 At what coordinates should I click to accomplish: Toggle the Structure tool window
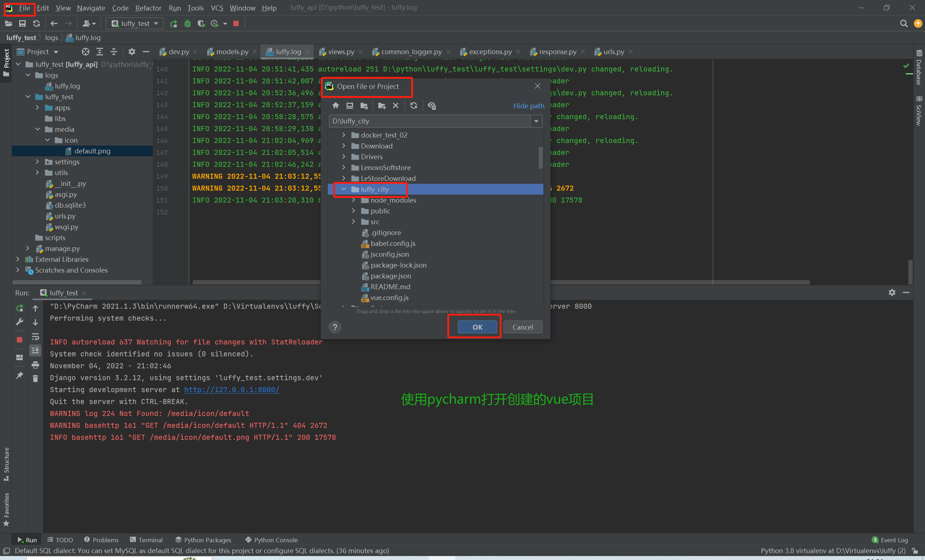coord(6,463)
